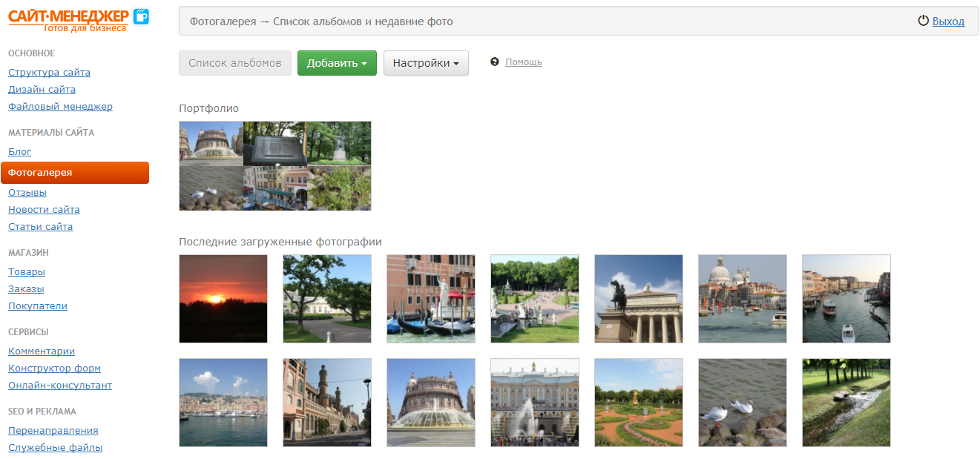Image resolution: width=980 pixels, height=459 pixels.
Task: Open Файловый менеджер
Action: click(60, 107)
